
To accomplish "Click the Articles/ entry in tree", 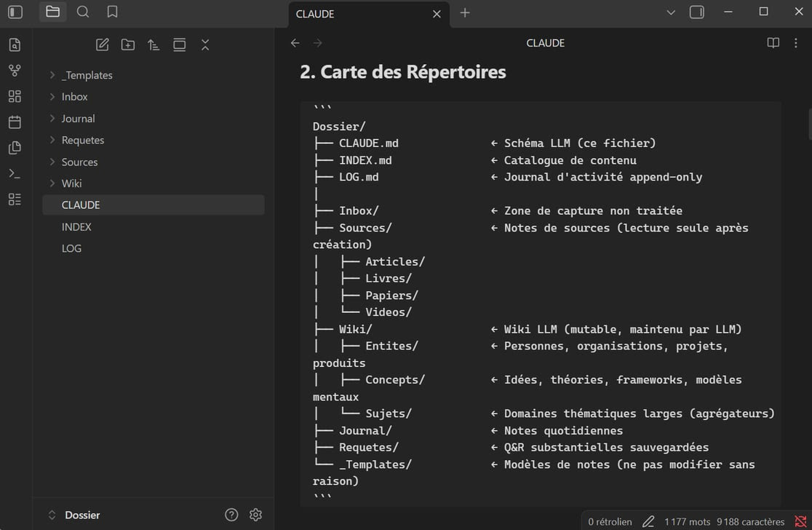I will click(x=395, y=261).
